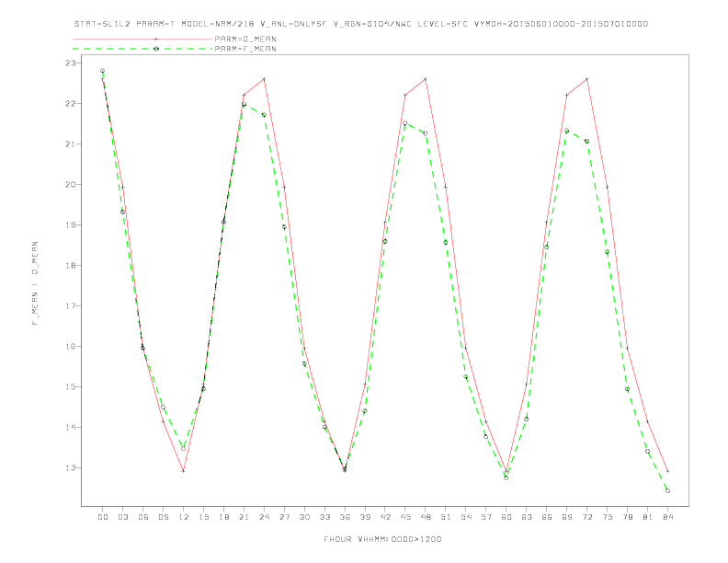Click the x-axis tick label 60
Image resolution: width=728 pixels, height=563 pixels.
point(506,517)
